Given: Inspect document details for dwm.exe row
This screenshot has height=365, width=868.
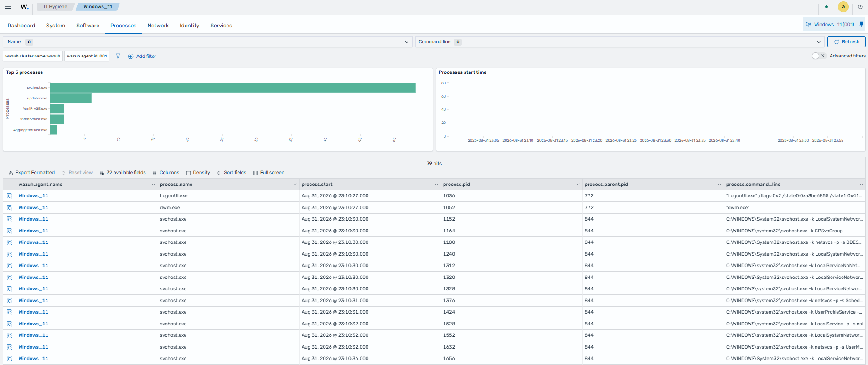Looking at the screenshot, I should click(9, 208).
